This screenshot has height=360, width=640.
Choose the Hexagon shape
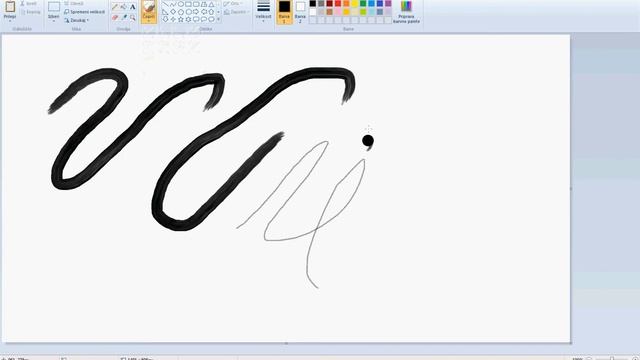(x=189, y=12)
